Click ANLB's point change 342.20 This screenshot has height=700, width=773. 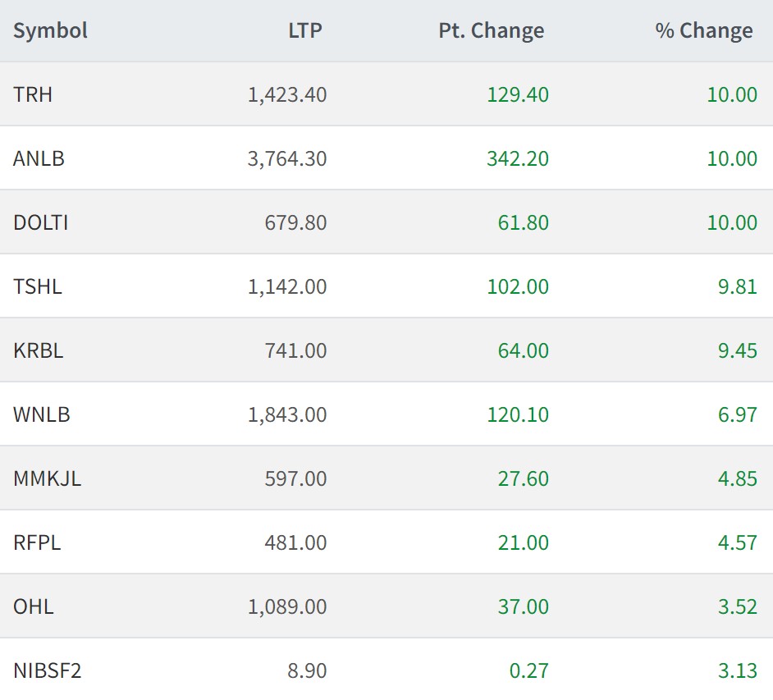tap(517, 158)
